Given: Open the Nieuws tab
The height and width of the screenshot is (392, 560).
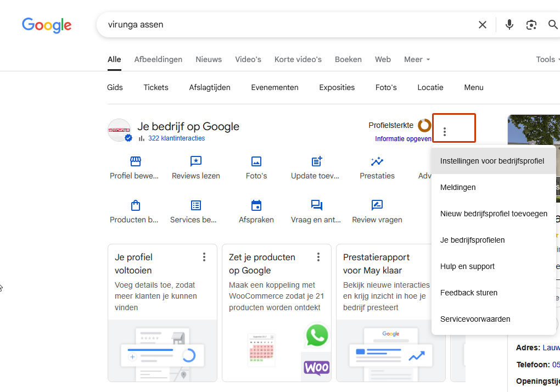Looking at the screenshot, I should pos(209,60).
